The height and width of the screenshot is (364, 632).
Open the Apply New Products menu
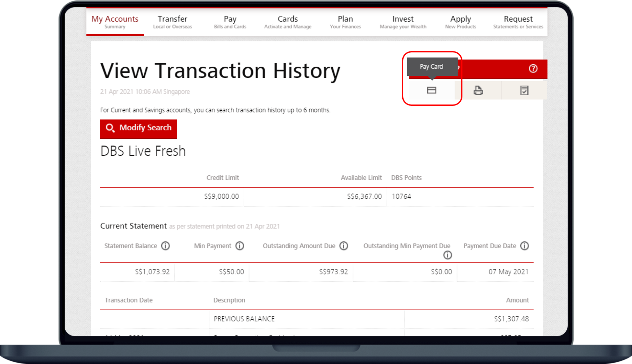(460, 22)
